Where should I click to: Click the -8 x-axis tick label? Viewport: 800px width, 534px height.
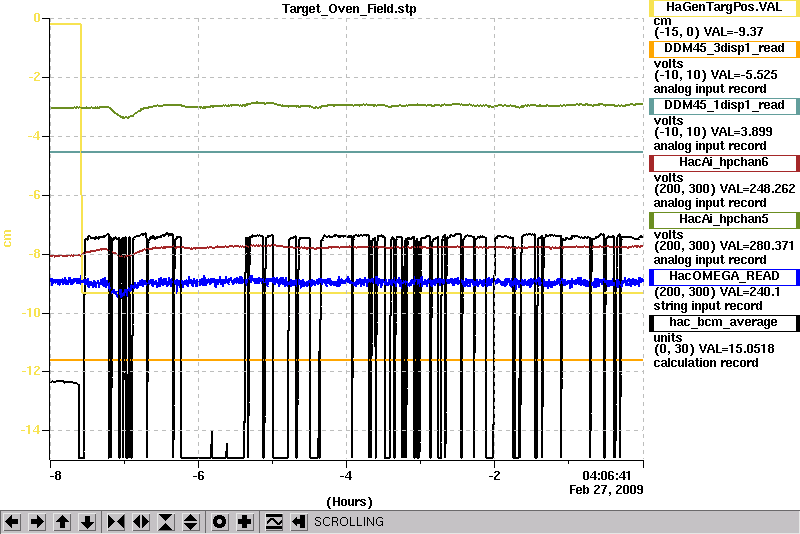click(55, 476)
